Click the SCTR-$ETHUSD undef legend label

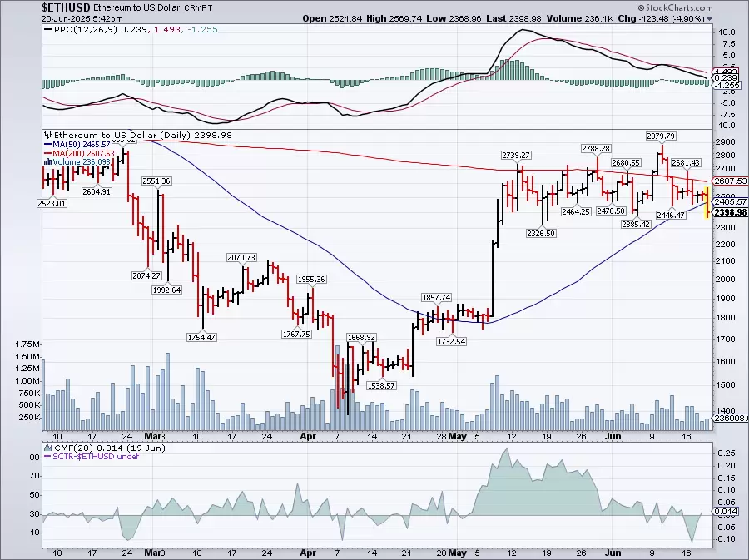click(x=96, y=457)
